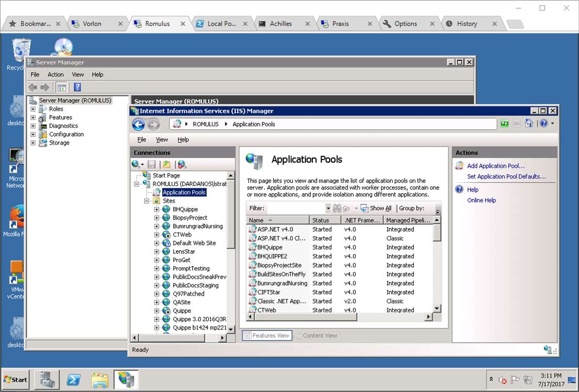Screen dimensions: 579x392
Task: Select the ProGet site in Connections tree
Action: 182,260
